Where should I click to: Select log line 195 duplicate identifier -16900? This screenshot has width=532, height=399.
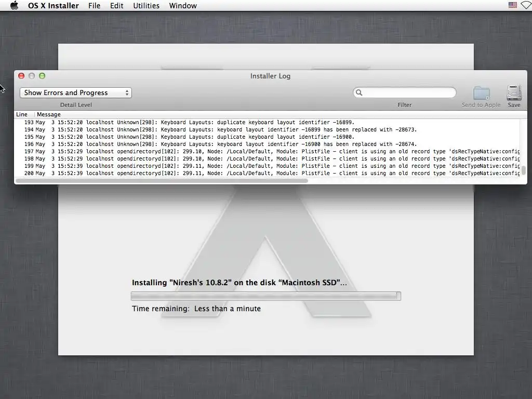pos(267,137)
